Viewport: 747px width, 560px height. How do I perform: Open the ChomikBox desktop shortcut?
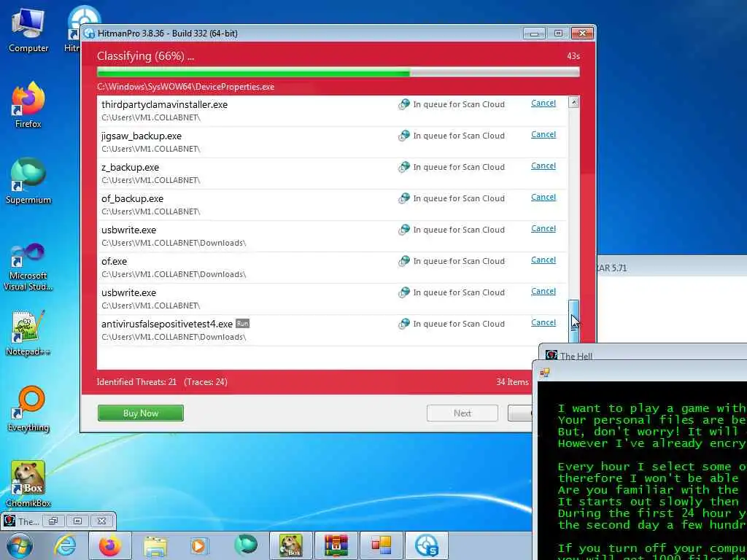pos(28,483)
